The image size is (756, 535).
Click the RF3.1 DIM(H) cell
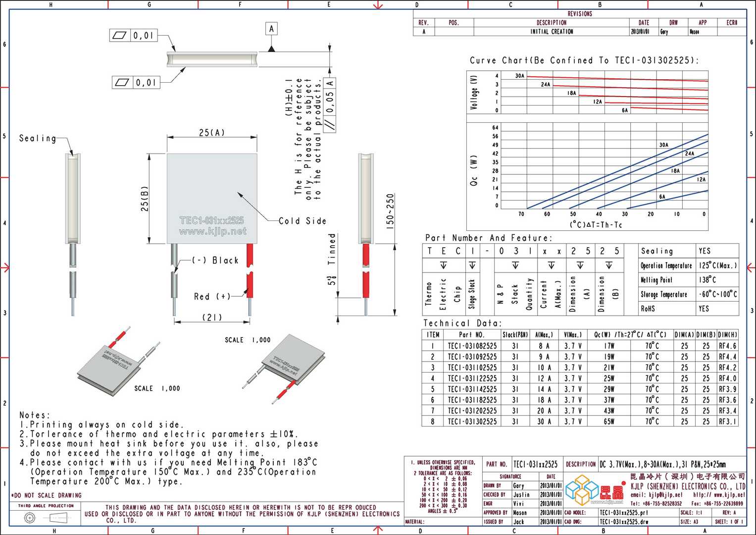click(x=727, y=422)
